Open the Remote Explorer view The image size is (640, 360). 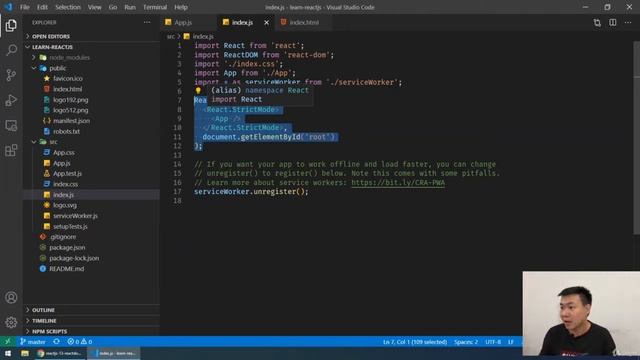tap(11, 125)
